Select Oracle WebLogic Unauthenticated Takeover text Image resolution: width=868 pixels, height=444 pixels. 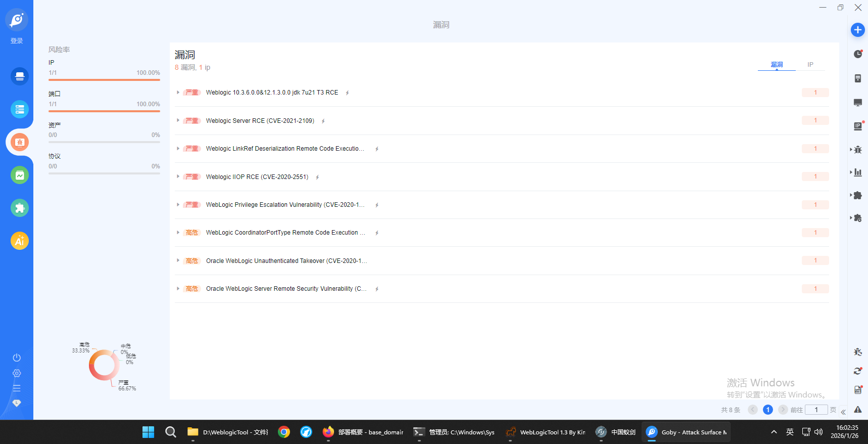point(286,261)
